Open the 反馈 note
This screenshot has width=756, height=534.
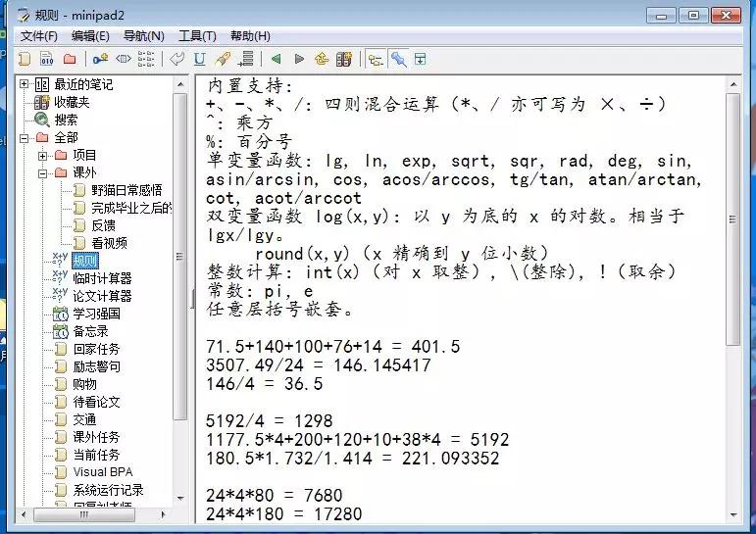coord(103,225)
